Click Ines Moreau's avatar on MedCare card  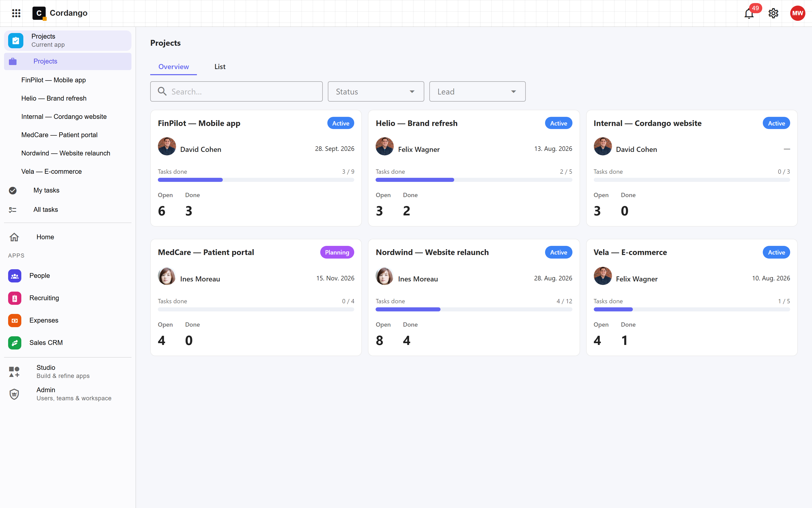tap(167, 276)
